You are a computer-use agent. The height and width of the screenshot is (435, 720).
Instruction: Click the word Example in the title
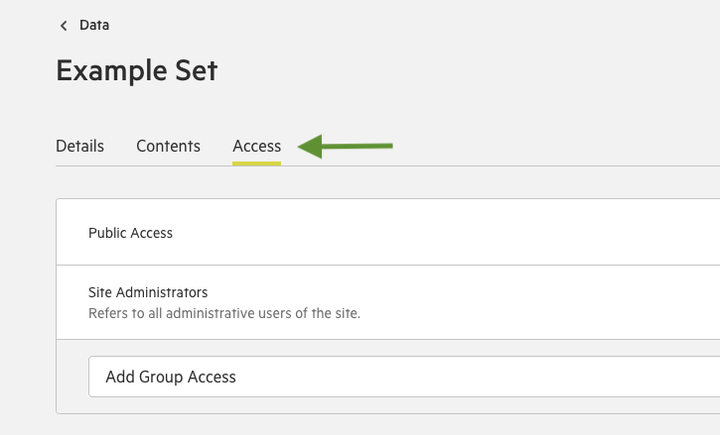click(x=111, y=71)
